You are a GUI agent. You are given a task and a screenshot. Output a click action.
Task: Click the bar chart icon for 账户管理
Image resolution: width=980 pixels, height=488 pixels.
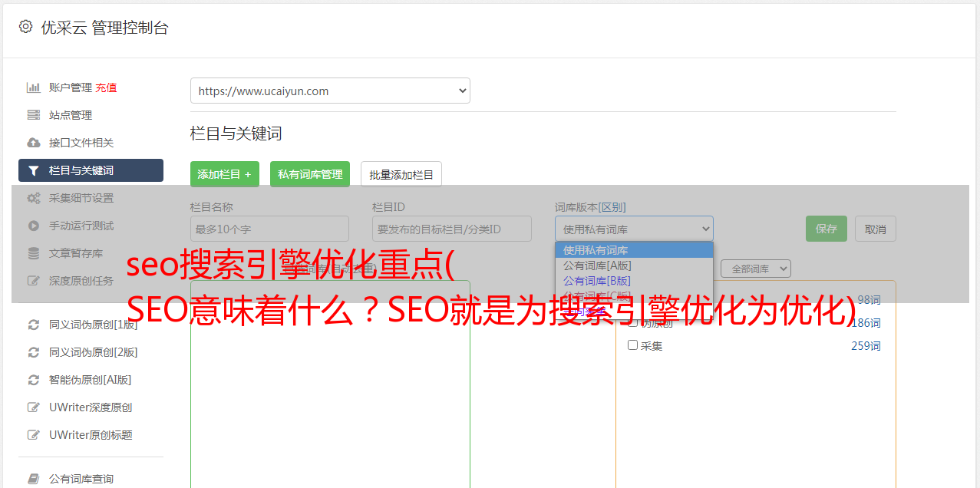pyautogui.click(x=33, y=87)
